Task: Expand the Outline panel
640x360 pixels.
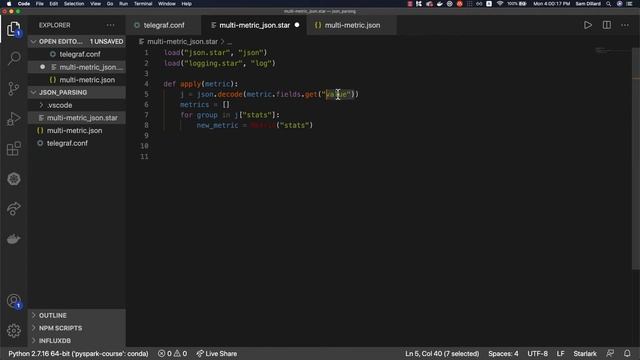Action: coord(76,316)
